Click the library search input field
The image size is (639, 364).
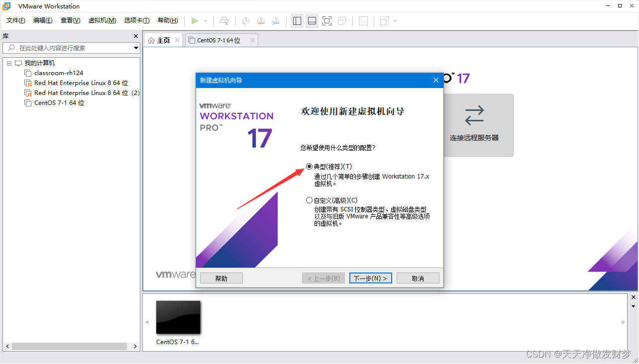68,48
